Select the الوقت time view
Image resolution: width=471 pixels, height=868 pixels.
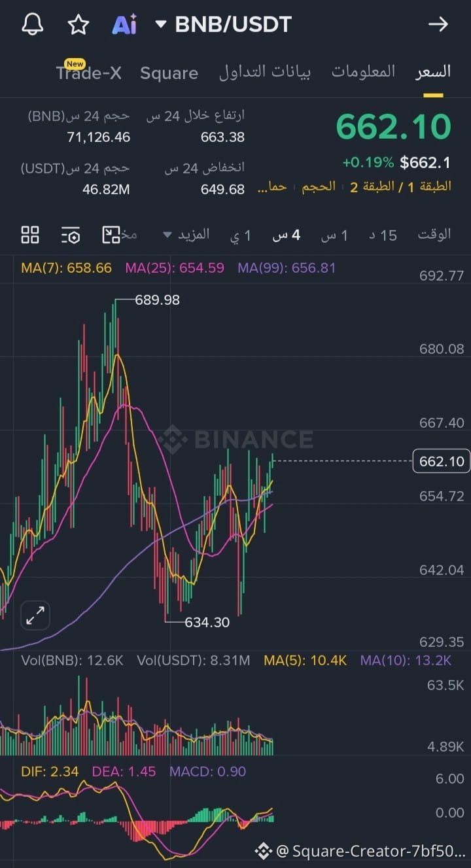[x=434, y=234]
